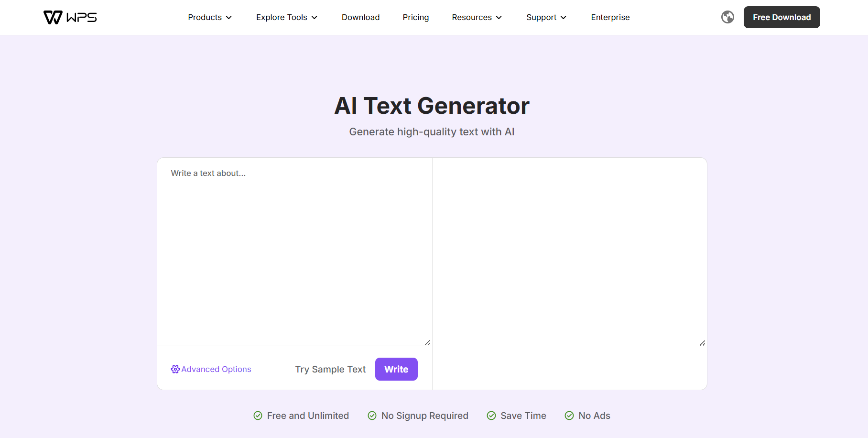Select Enterprise from the navigation
The image size is (868, 438).
point(610,17)
